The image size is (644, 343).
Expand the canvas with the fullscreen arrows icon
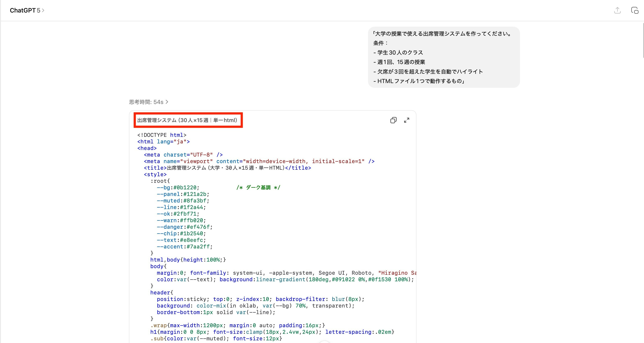[406, 120]
